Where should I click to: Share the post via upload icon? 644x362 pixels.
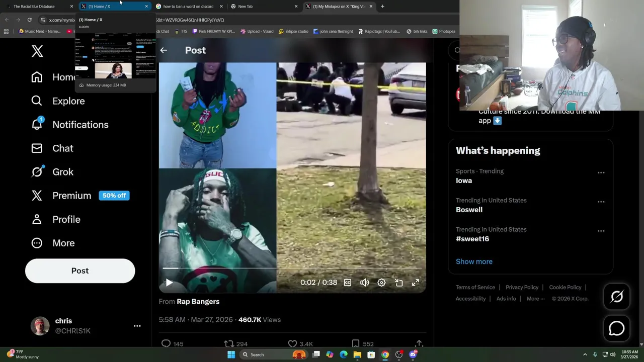click(419, 344)
